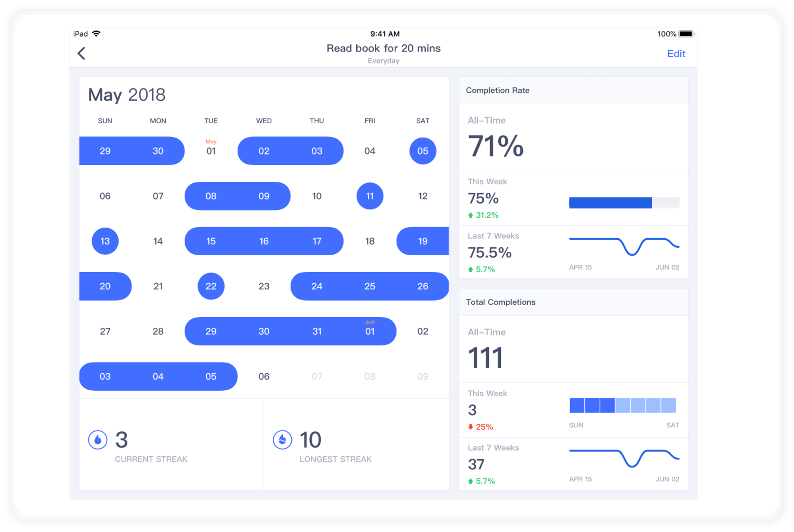Select June 04 in last calendar row
Screen dimensions: 794x532
click(158, 376)
